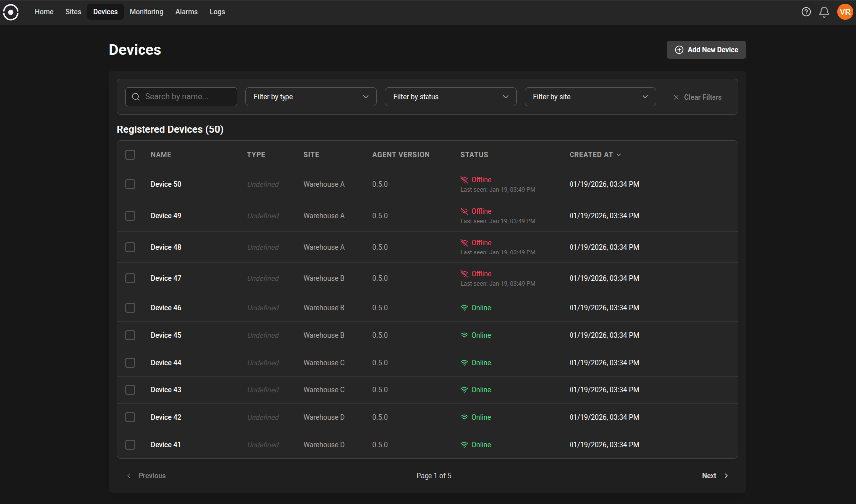Click the app logo icon
Viewport: 856px width, 504px height.
pyautogui.click(x=11, y=12)
